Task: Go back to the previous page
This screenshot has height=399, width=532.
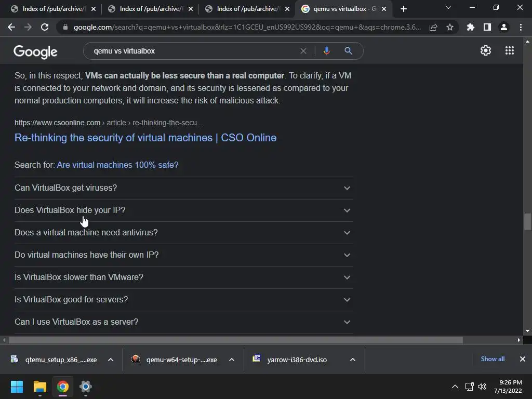Action: (x=11, y=27)
